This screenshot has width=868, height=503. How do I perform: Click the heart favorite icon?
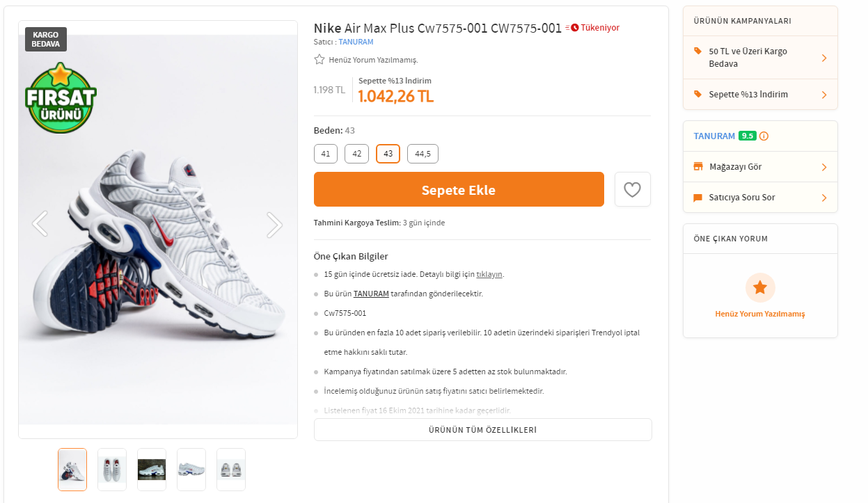tap(632, 189)
